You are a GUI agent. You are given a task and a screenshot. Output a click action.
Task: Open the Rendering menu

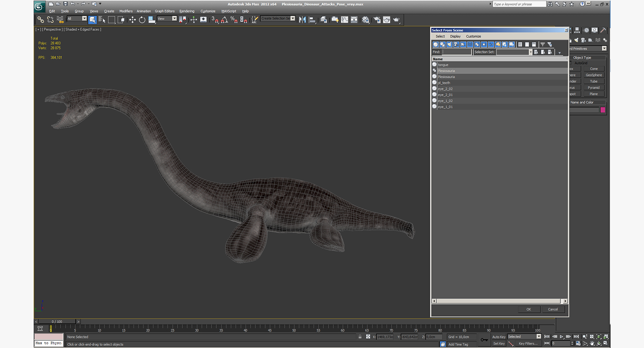[187, 11]
